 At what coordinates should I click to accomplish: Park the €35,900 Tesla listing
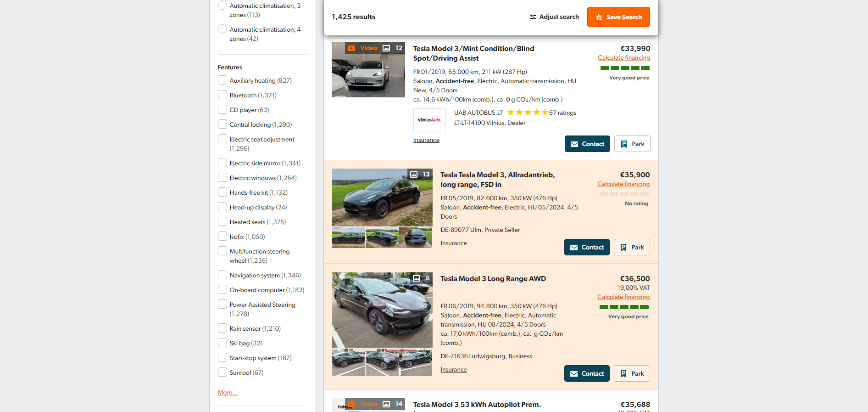tap(632, 247)
